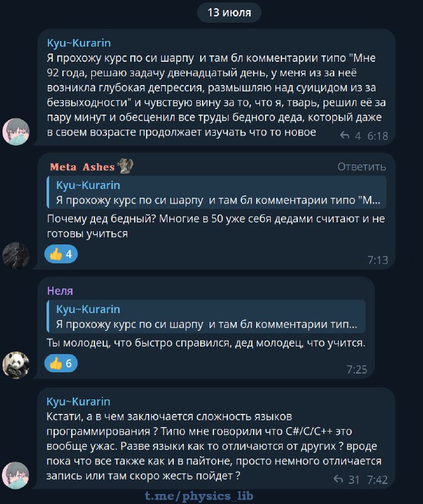Open Kyu~Kurarin avatar beside first message
423x504 pixels.
tap(16, 132)
